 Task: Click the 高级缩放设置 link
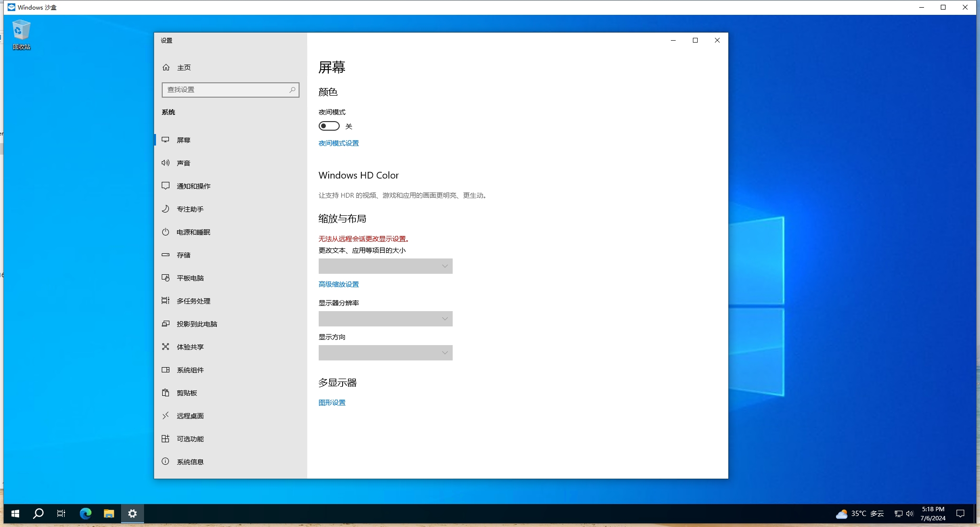[x=338, y=284]
